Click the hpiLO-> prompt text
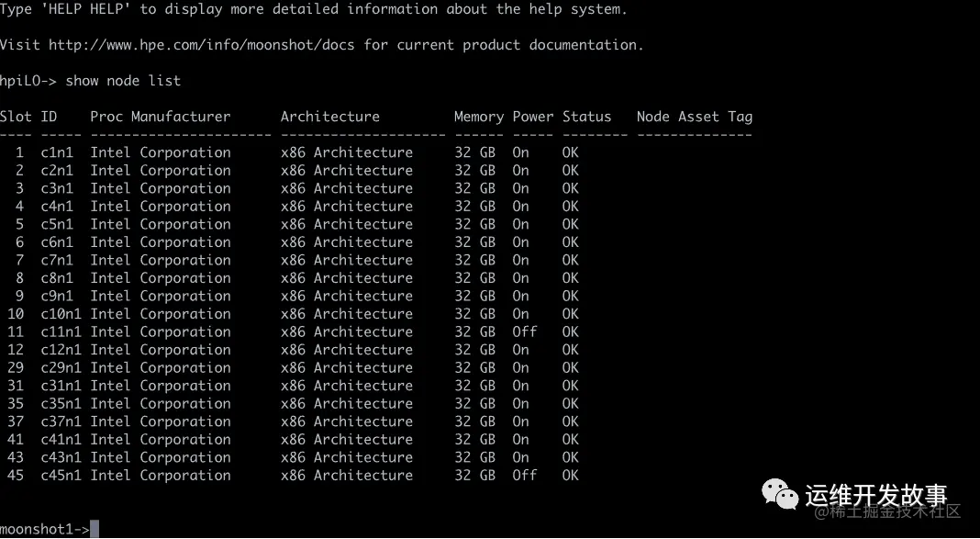Image resolution: width=980 pixels, height=539 pixels. pos(28,81)
